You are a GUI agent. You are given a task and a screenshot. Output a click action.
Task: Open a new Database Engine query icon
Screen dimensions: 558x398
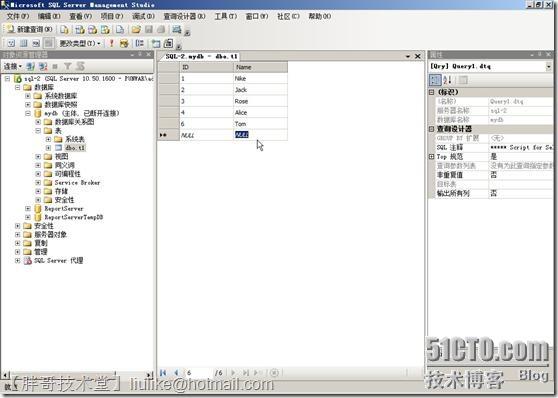pos(64,30)
